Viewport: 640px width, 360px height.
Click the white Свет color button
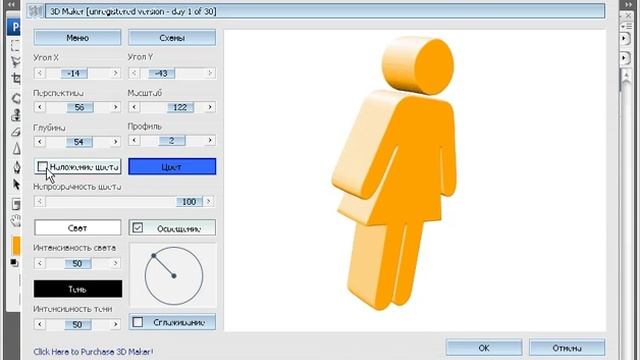(x=78, y=228)
